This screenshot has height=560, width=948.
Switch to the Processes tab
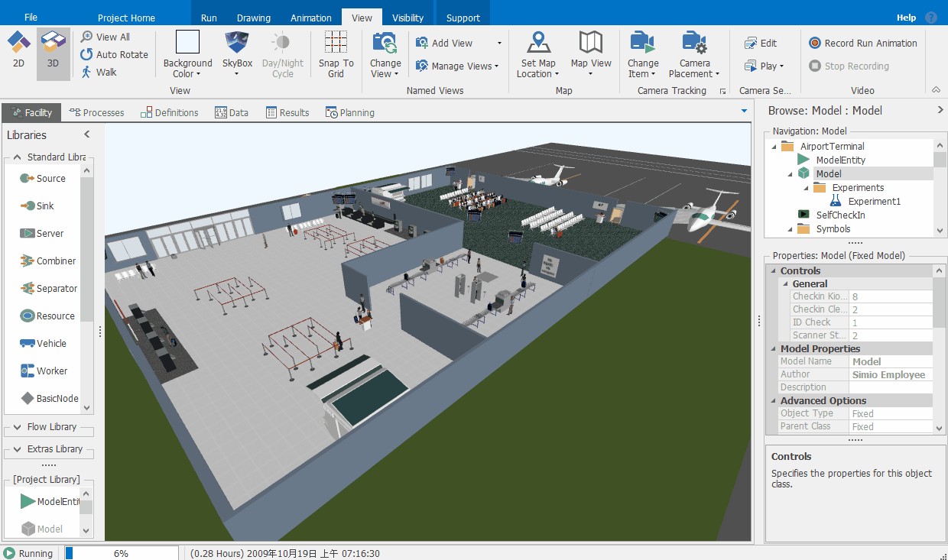pos(96,112)
